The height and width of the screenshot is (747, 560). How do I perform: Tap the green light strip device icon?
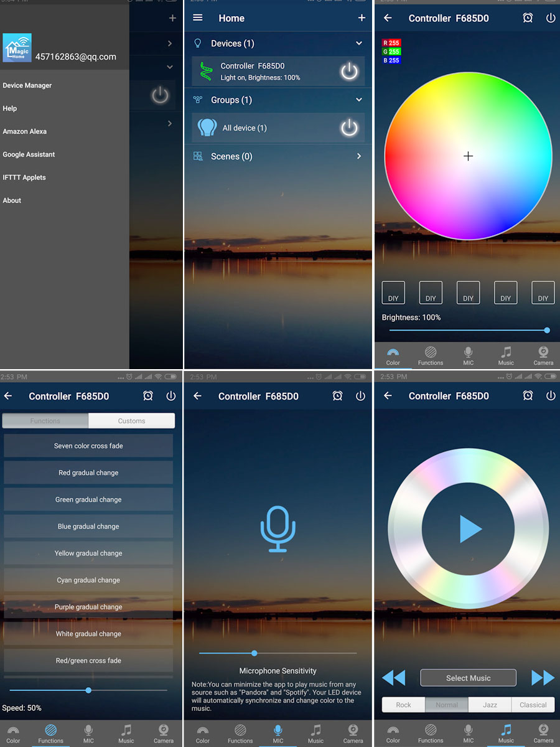206,72
